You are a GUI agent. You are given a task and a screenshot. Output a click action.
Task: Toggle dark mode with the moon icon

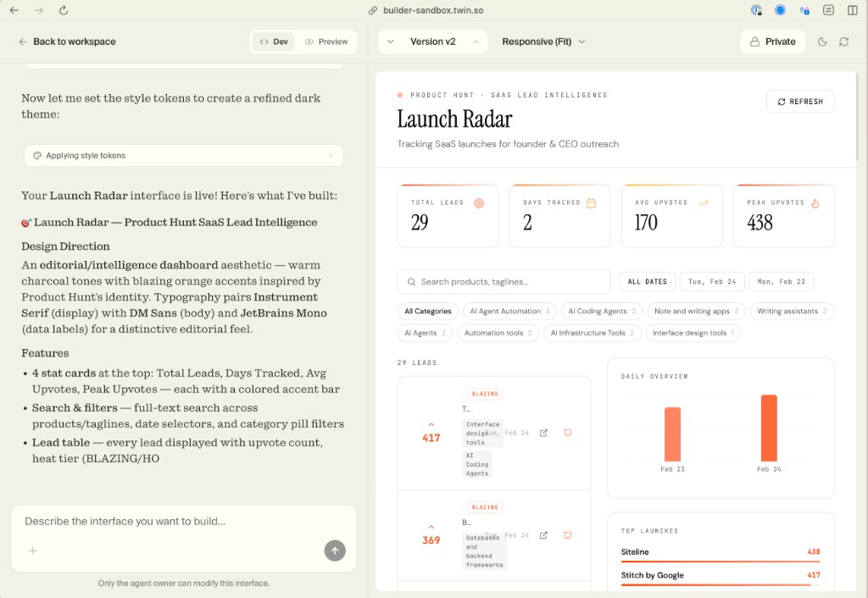(x=822, y=42)
